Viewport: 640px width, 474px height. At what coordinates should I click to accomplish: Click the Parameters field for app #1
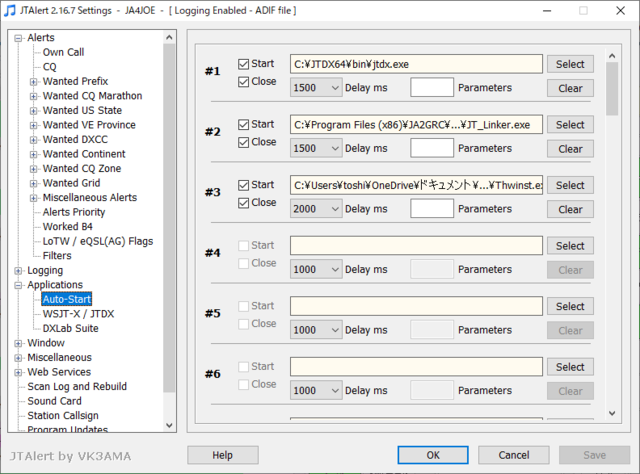click(x=432, y=87)
